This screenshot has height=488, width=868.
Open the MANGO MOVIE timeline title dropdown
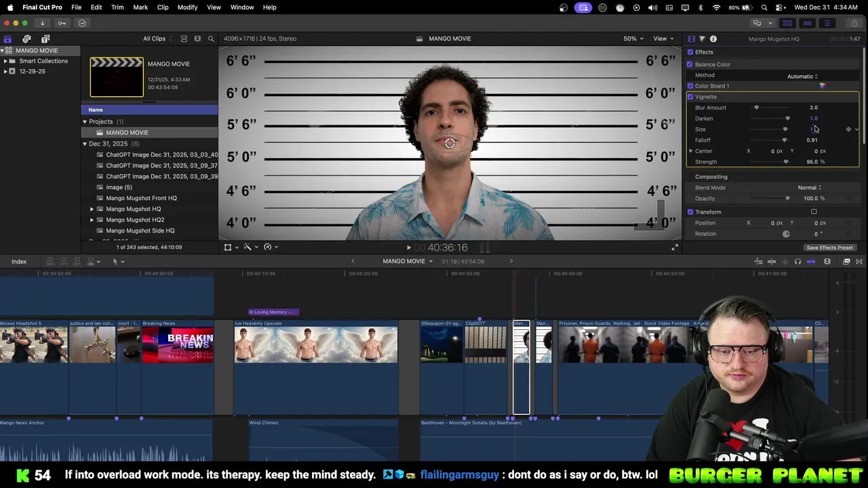(408, 261)
